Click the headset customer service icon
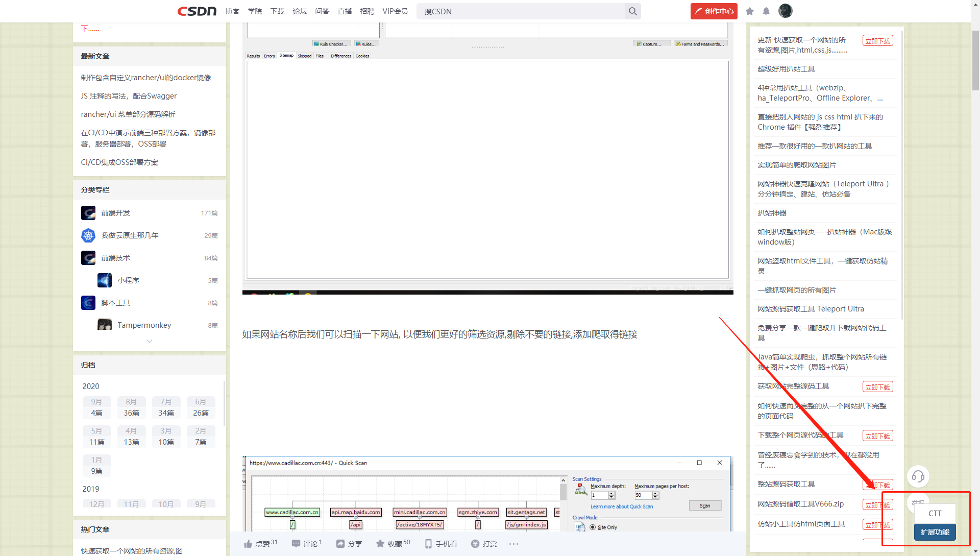The image size is (980, 556). pyautogui.click(x=918, y=476)
